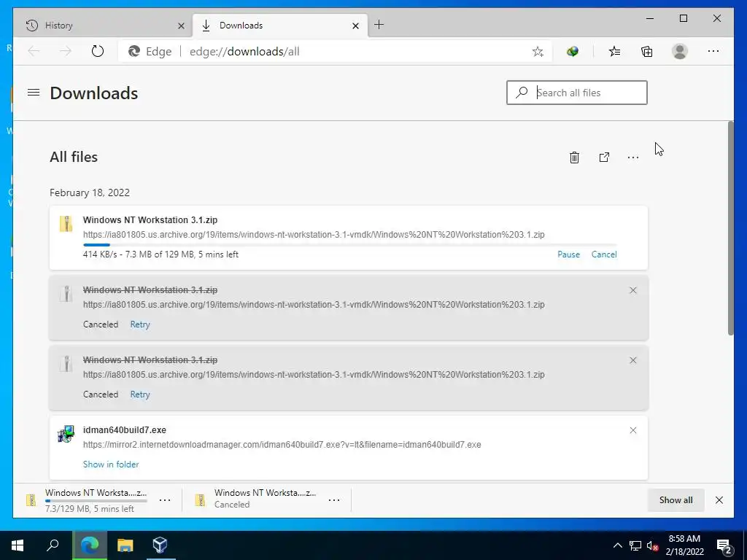Viewport: 747px width, 560px height.
Task: Open options for canceled item in bottom bar
Action: tap(334, 500)
